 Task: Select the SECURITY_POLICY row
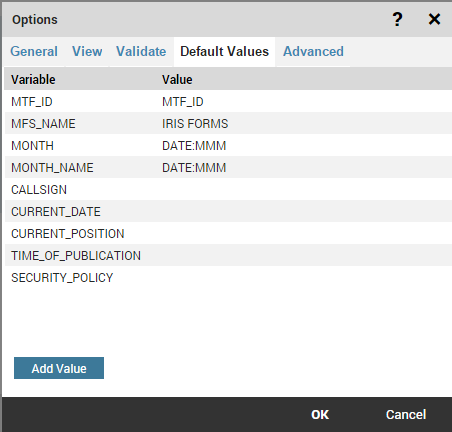coord(228,277)
